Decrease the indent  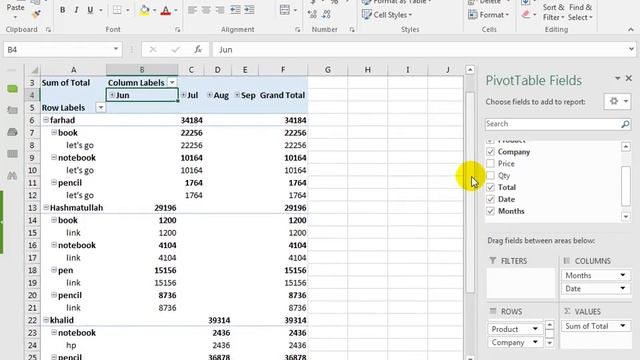tap(235, 10)
